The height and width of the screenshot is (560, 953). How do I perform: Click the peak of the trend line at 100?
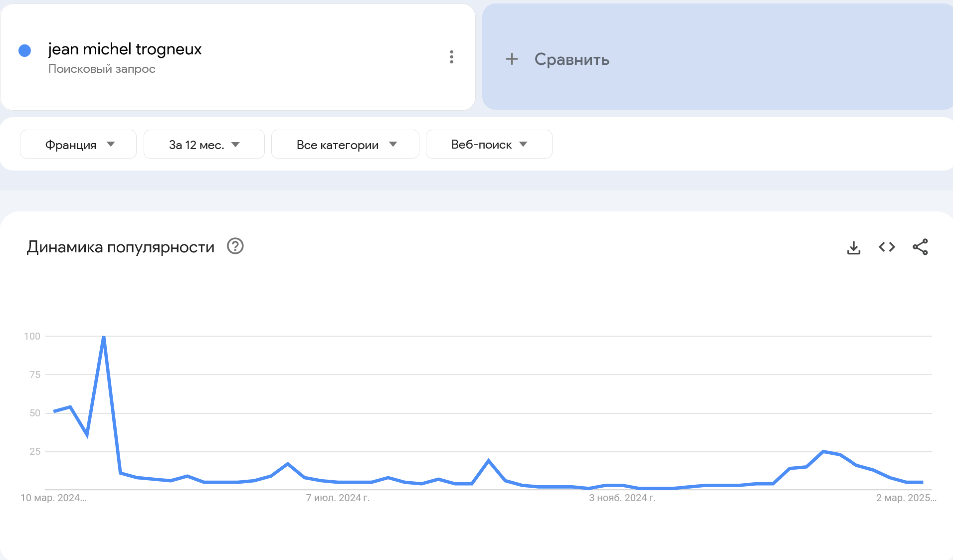coord(104,336)
